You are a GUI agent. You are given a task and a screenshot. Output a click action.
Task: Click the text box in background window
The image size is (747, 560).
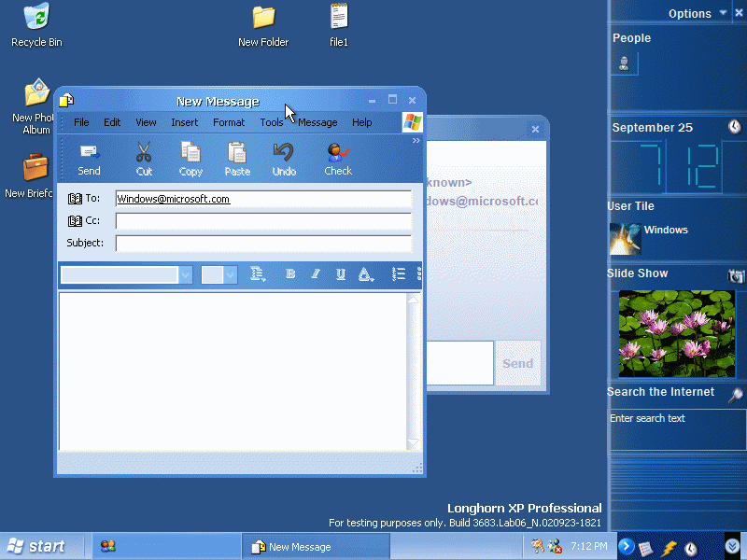(459, 363)
